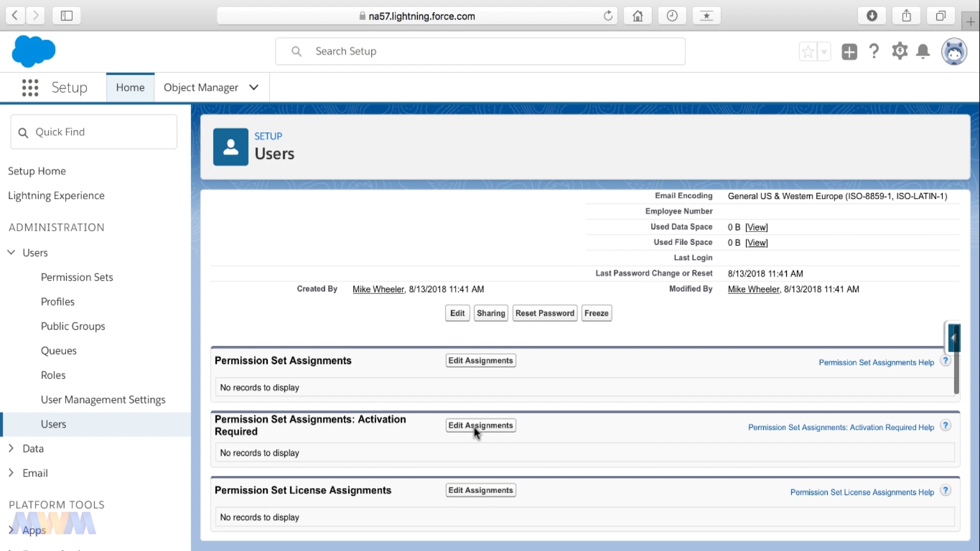Click the Permission Set Assignments help icon
980x551 pixels.
click(945, 361)
